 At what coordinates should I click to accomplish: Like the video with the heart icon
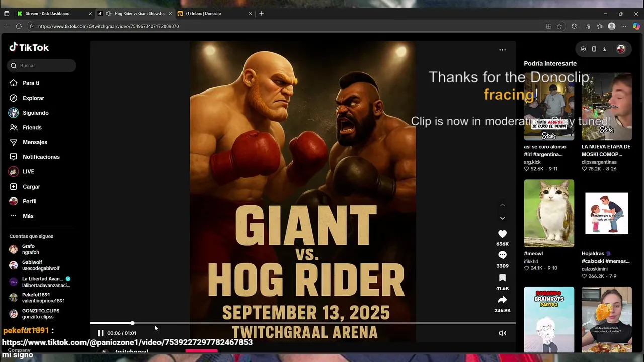click(x=502, y=234)
